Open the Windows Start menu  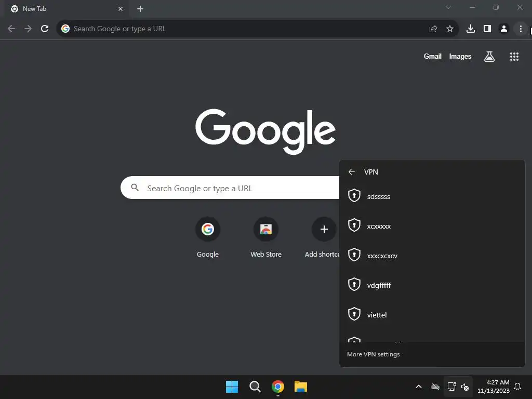(x=232, y=387)
